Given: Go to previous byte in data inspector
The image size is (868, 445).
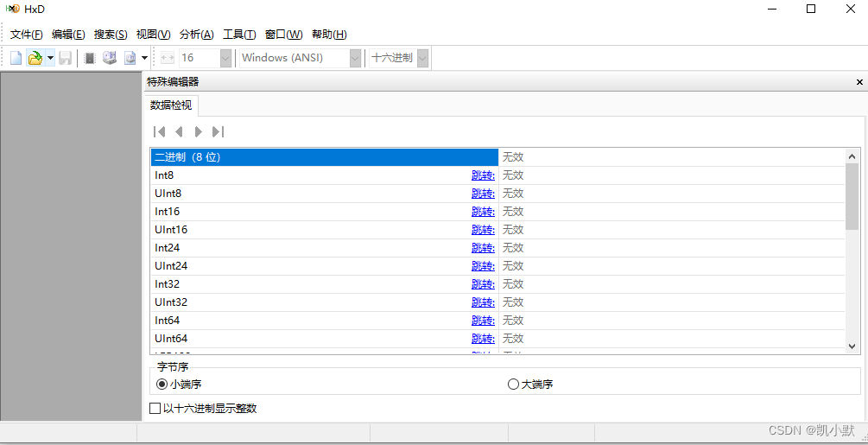Looking at the screenshot, I should tap(178, 131).
